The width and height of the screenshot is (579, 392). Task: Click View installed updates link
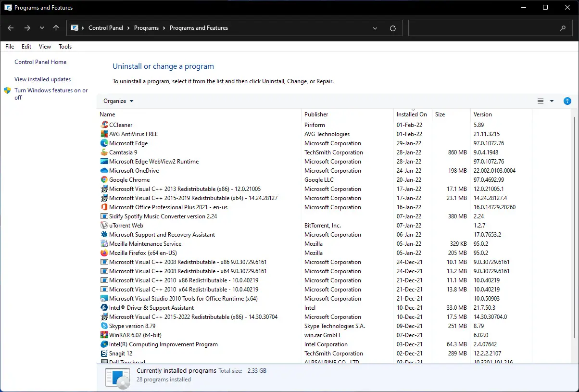point(42,79)
